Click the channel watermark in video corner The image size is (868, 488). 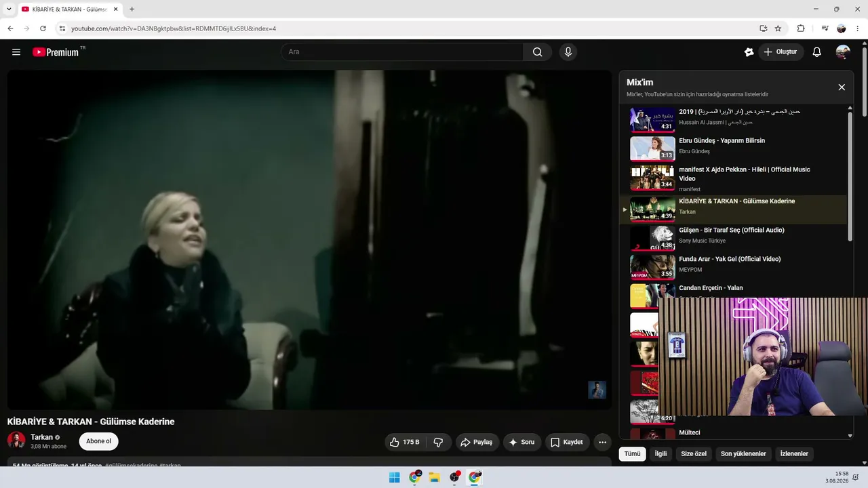pyautogui.click(x=597, y=390)
